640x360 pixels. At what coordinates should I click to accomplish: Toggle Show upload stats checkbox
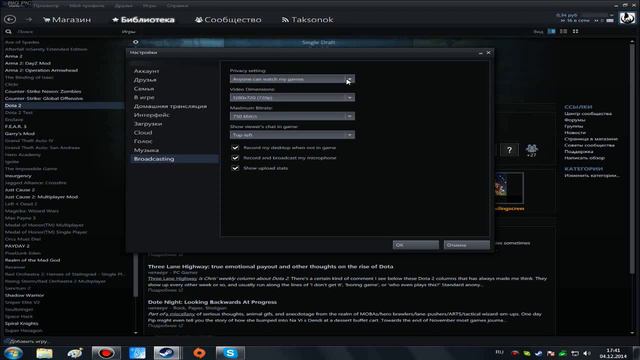click(236, 168)
